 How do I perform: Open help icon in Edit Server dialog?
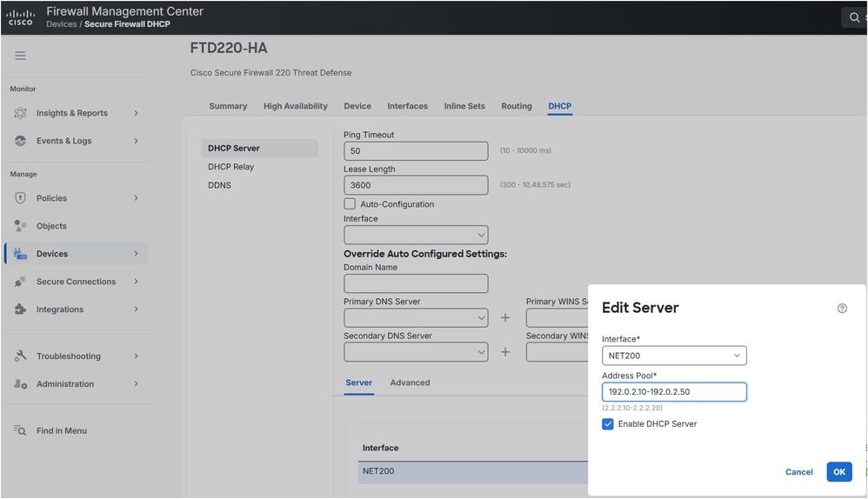[x=842, y=308]
